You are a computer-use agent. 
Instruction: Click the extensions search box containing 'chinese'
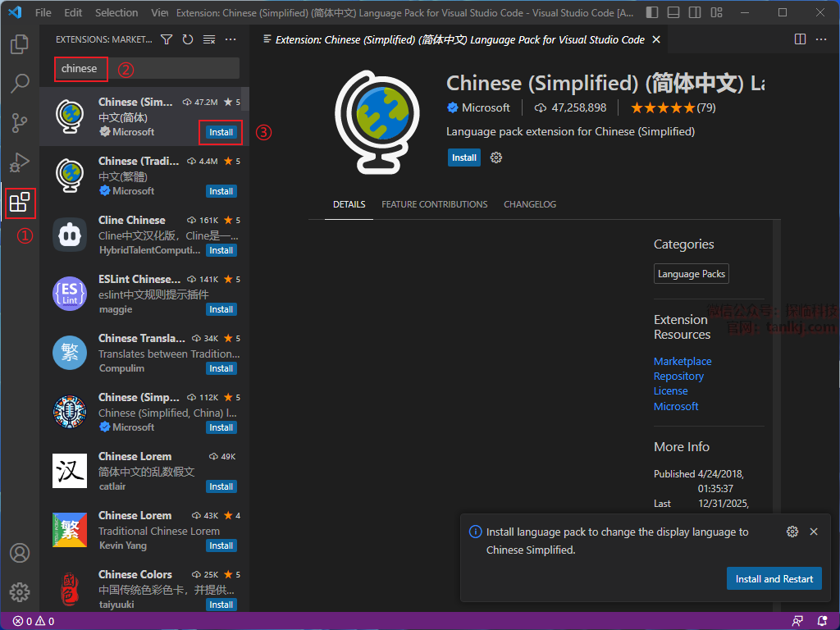coord(148,69)
